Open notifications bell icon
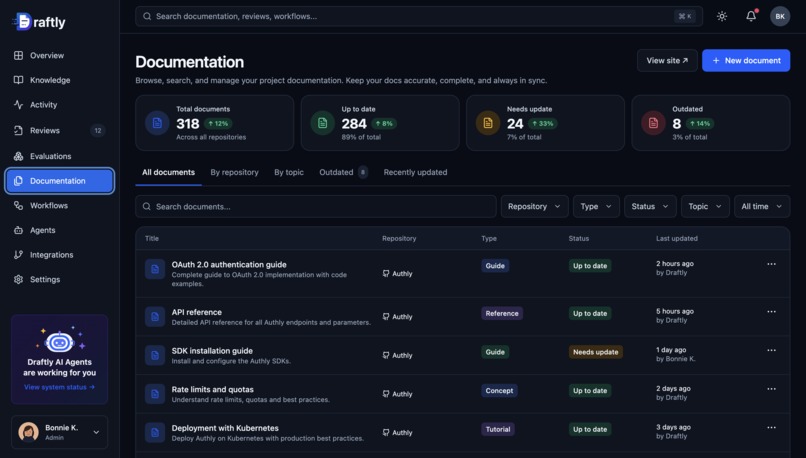Viewport: 806px width, 458px height. 751,16
